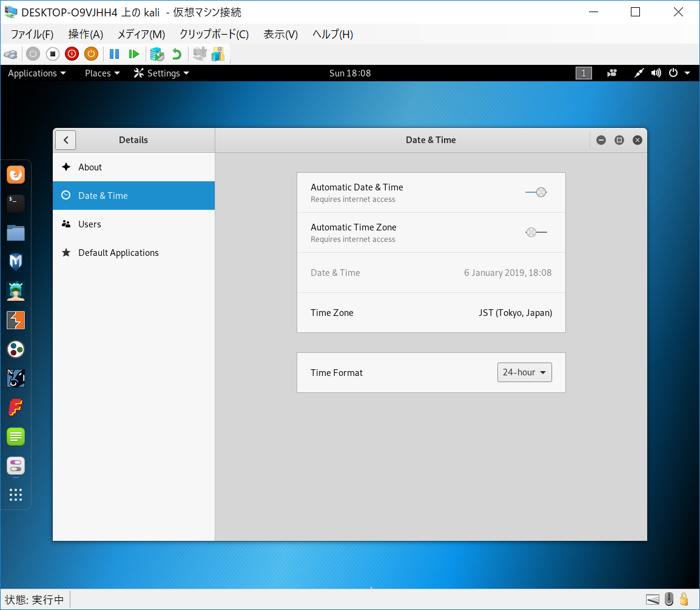
Task: Open the Files folder icon in dock
Action: pyautogui.click(x=16, y=233)
